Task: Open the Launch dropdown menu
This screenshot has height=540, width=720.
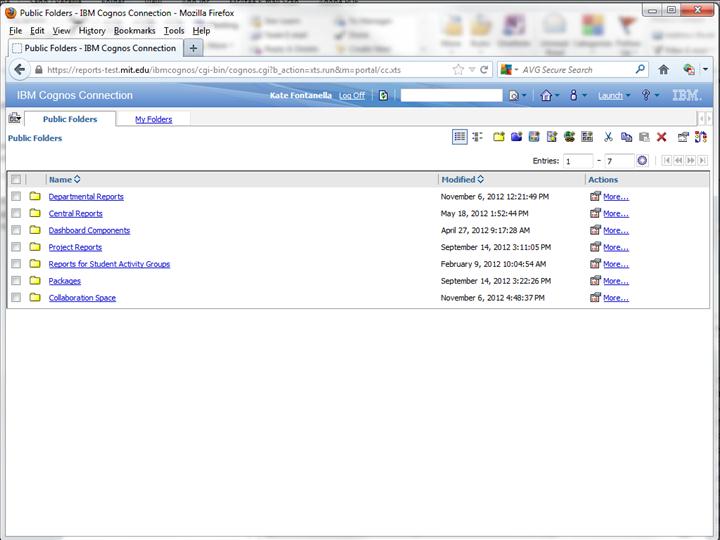Action: click(x=614, y=96)
